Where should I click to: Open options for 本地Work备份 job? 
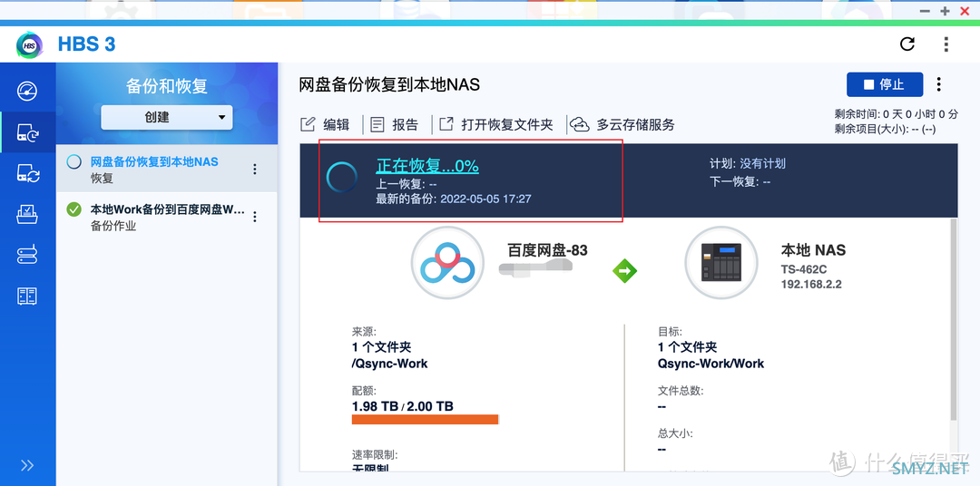[x=254, y=217]
